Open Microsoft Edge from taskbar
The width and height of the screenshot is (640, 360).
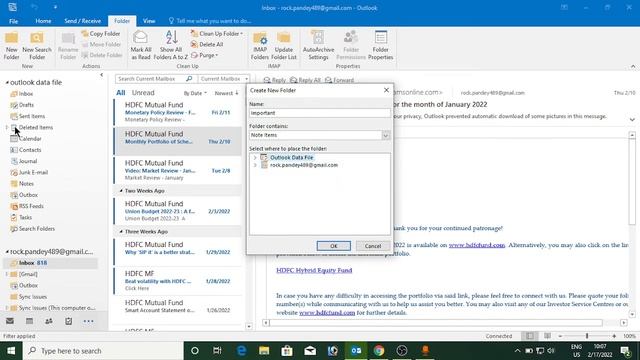point(241,351)
